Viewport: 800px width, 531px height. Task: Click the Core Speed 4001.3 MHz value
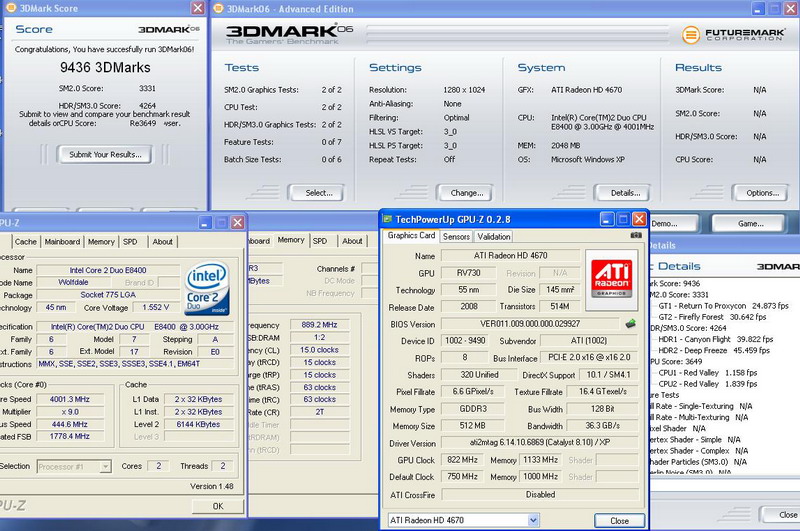69,399
